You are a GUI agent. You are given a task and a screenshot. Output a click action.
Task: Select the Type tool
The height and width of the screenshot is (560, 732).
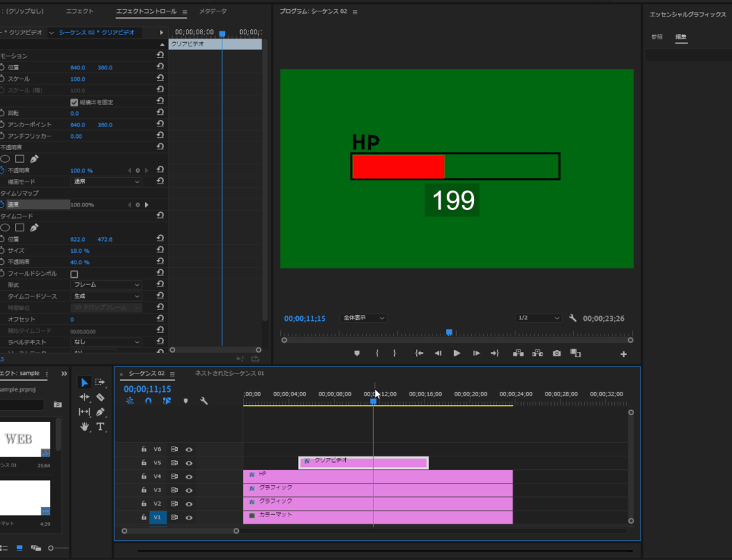pyautogui.click(x=101, y=426)
